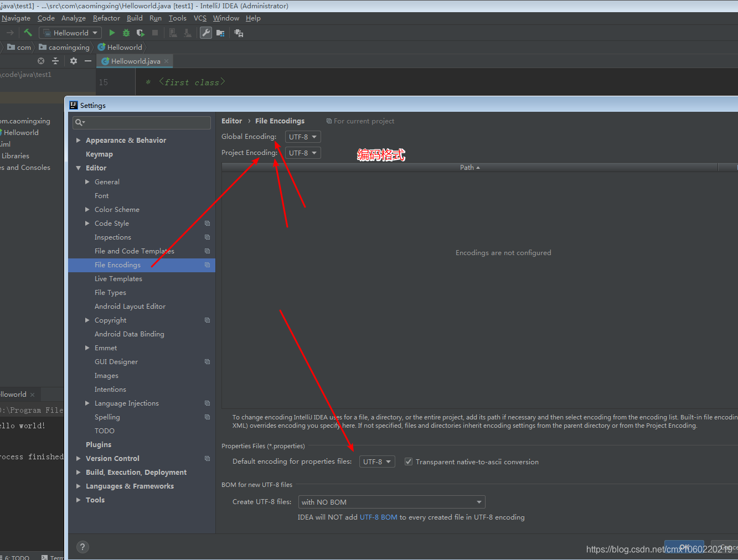Image resolution: width=738 pixels, height=560 pixels.
Task: Select File Types settings page
Action: click(x=110, y=293)
